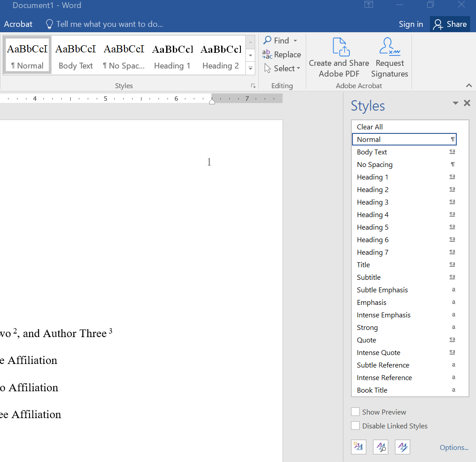Check Disable Linked Styles

pyautogui.click(x=355, y=426)
